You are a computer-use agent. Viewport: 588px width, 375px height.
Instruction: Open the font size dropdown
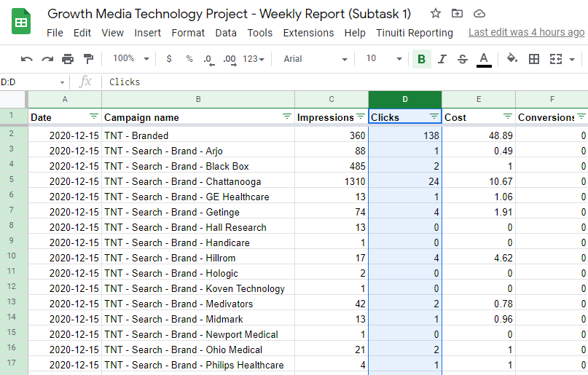tap(384, 58)
